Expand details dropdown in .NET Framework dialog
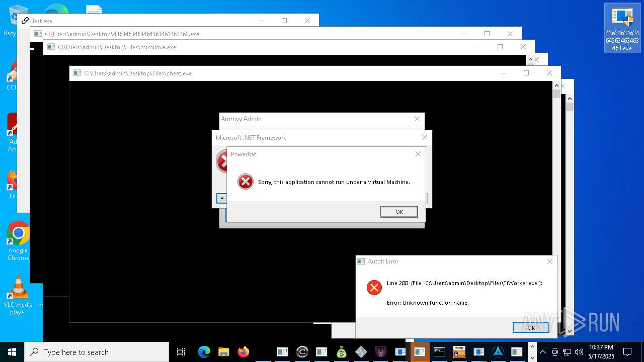 (x=221, y=198)
